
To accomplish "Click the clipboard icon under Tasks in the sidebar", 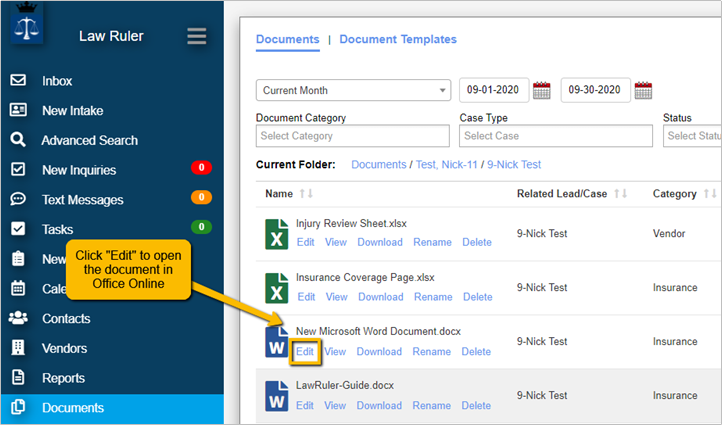I will click(18, 259).
